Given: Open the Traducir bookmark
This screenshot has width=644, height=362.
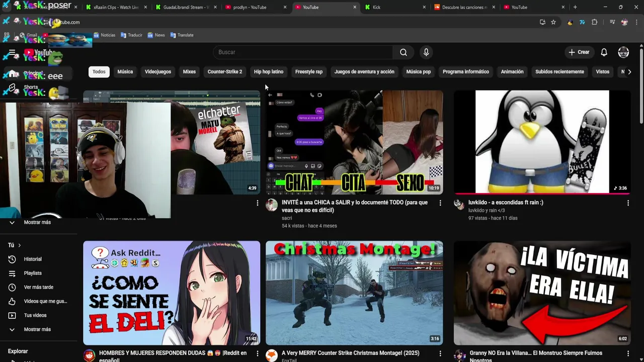Looking at the screenshot, I should tap(131, 35).
